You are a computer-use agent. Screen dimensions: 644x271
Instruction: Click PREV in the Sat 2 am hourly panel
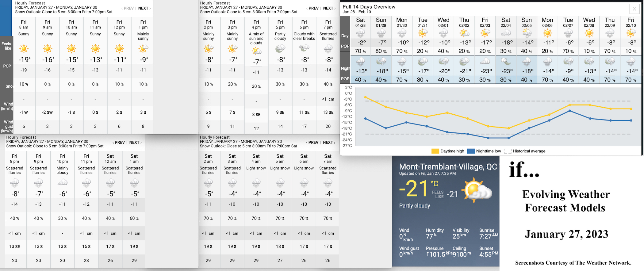(x=312, y=143)
